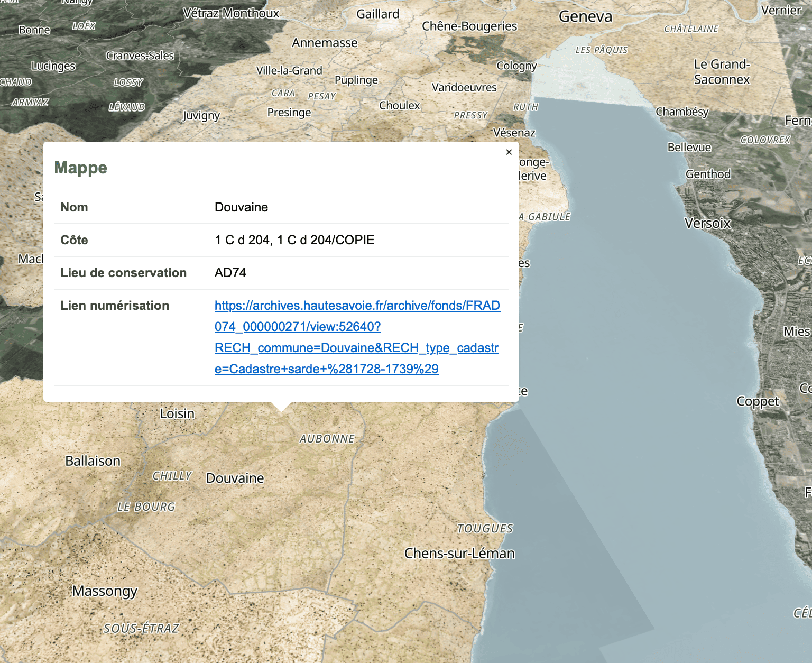Select the Douvaine name value in popup
Screen dimensions: 812x663
(241, 207)
